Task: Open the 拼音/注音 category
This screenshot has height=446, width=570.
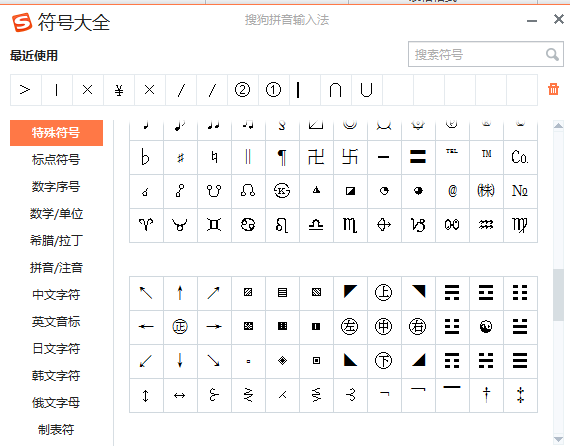Action: pyautogui.click(x=56, y=268)
